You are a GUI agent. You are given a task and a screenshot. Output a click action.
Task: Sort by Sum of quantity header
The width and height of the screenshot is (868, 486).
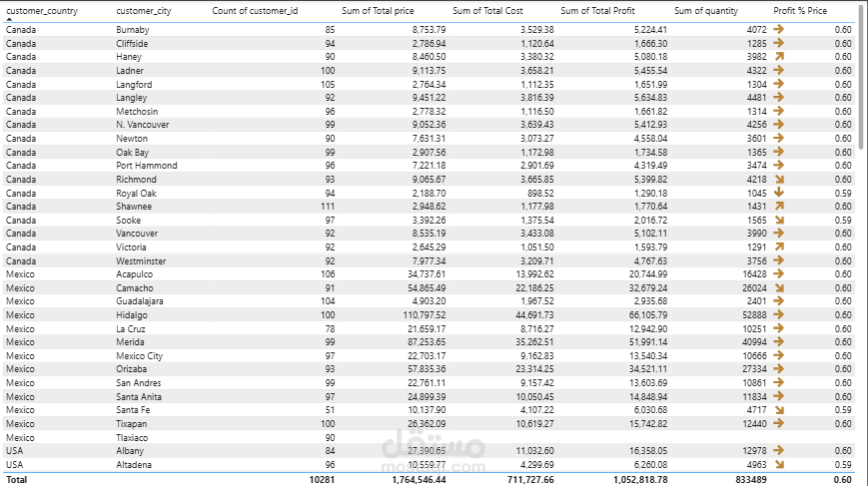(x=706, y=11)
